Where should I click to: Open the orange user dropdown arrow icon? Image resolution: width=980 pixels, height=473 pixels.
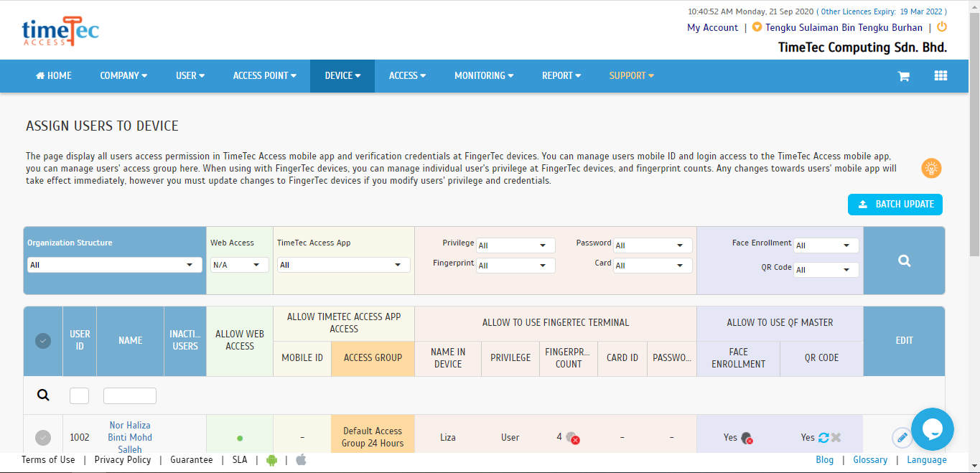(757, 27)
